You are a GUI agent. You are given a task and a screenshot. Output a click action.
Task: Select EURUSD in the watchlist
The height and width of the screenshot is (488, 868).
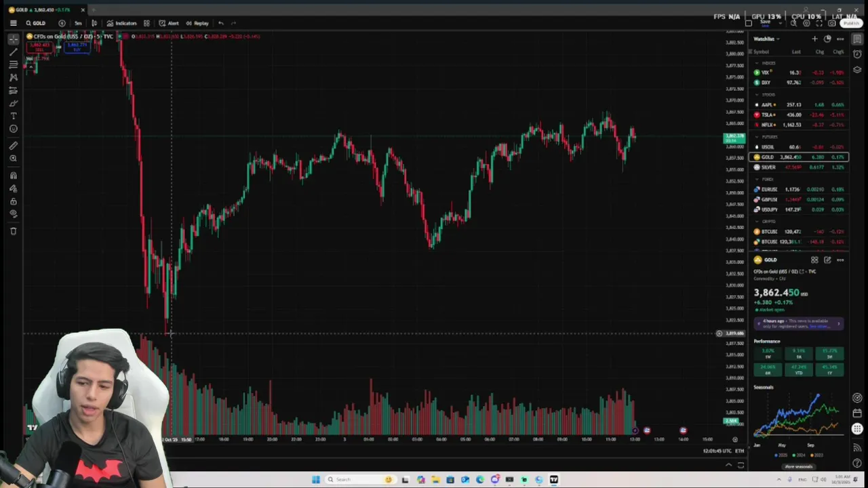click(799, 189)
